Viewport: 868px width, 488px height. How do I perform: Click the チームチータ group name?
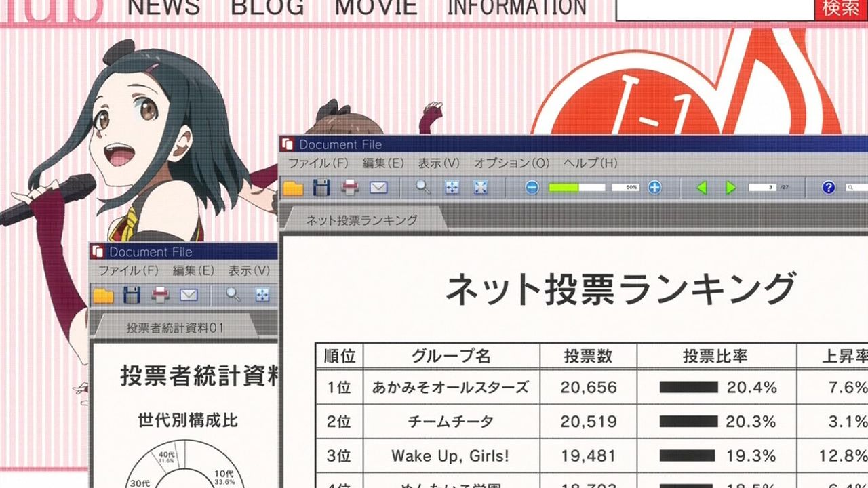click(x=450, y=422)
